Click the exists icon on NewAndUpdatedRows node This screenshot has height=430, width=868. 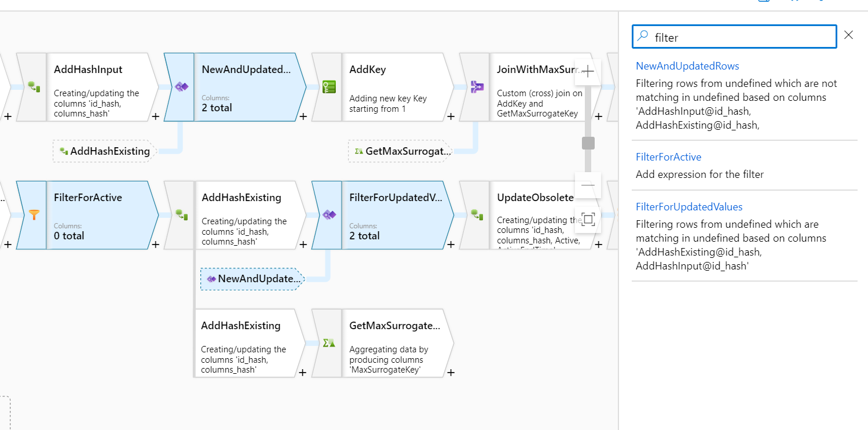point(182,87)
